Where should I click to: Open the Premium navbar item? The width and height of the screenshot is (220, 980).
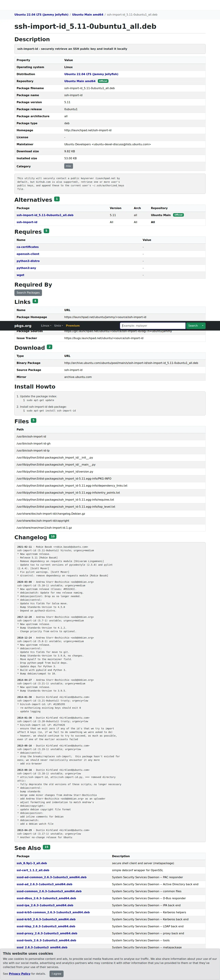click(x=72, y=326)
